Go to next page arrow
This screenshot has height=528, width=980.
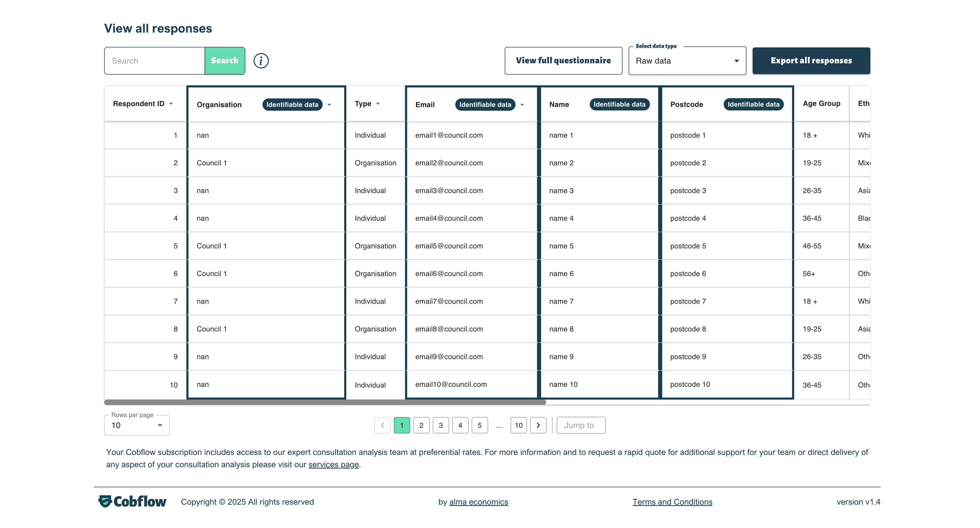click(x=538, y=425)
